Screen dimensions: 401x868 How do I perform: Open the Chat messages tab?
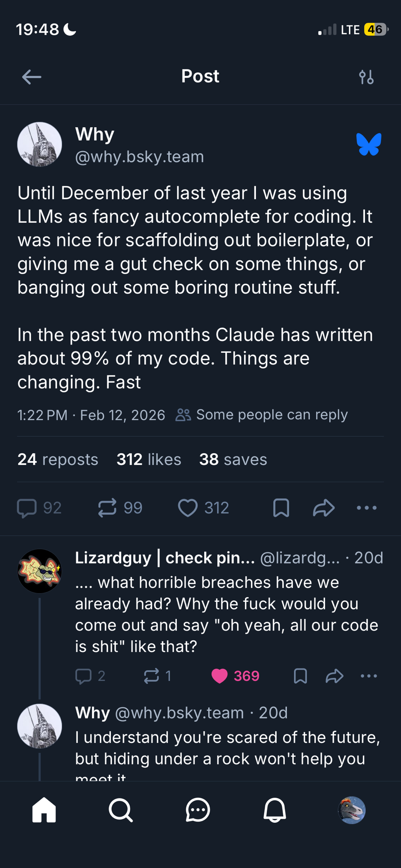198,810
